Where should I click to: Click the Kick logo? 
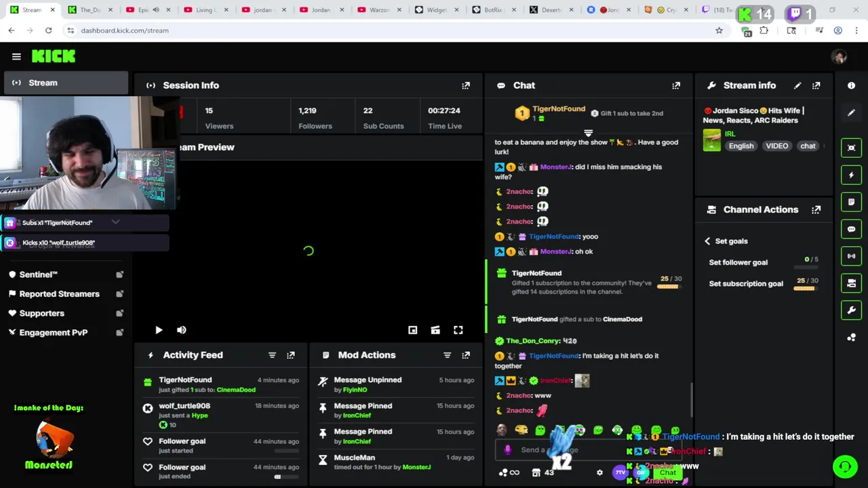54,56
